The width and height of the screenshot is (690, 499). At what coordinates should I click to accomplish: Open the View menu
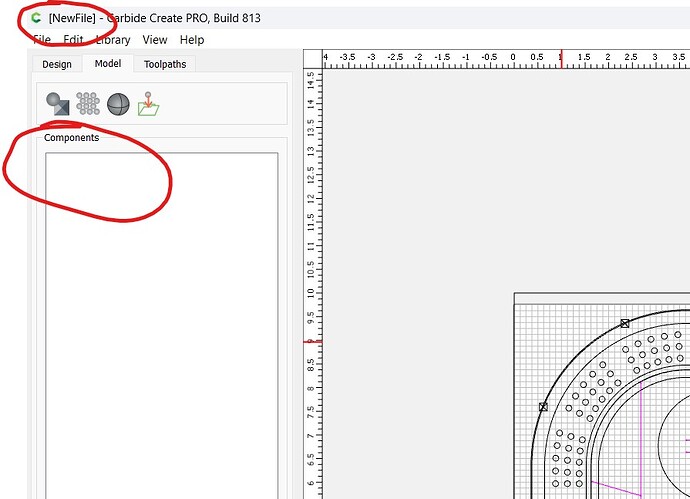tap(155, 40)
